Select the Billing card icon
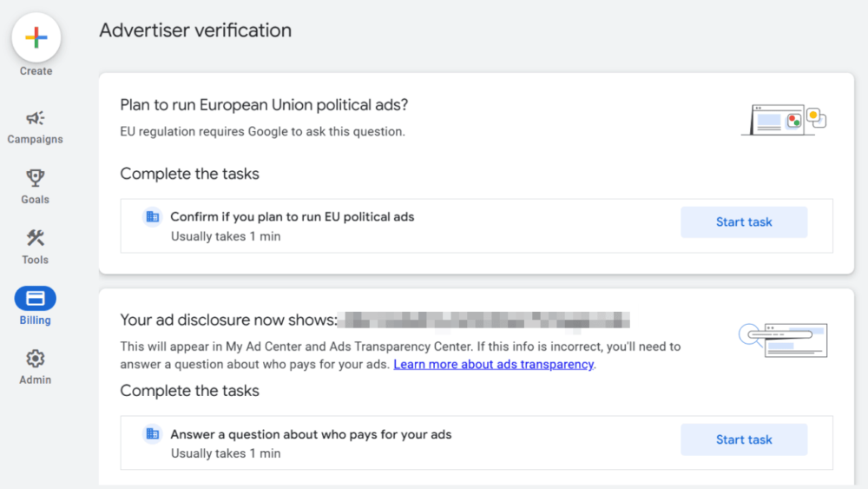The height and width of the screenshot is (489, 868). tap(36, 299)
